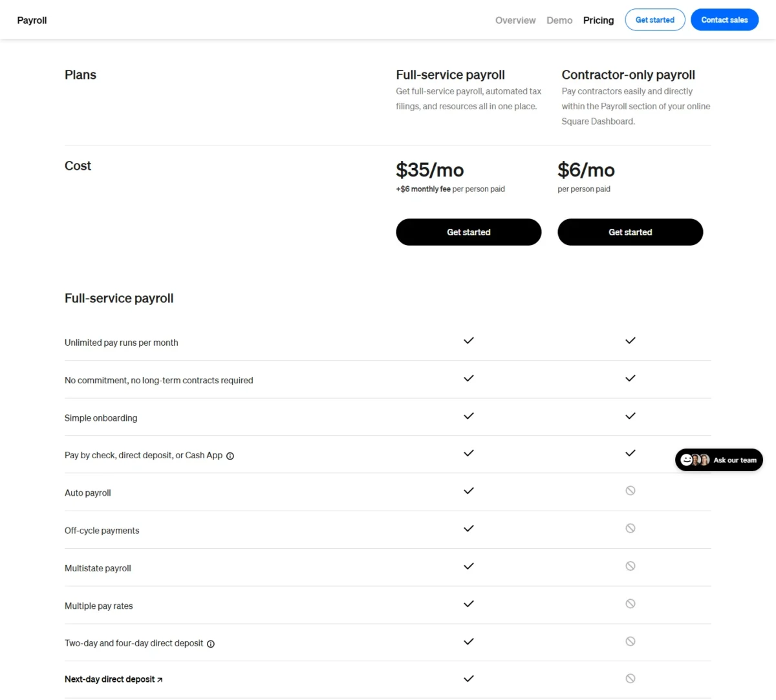Open the Overview nav tab
This screenshot has width=776, height=700.
pyautogui.click(x=515, y=20)
